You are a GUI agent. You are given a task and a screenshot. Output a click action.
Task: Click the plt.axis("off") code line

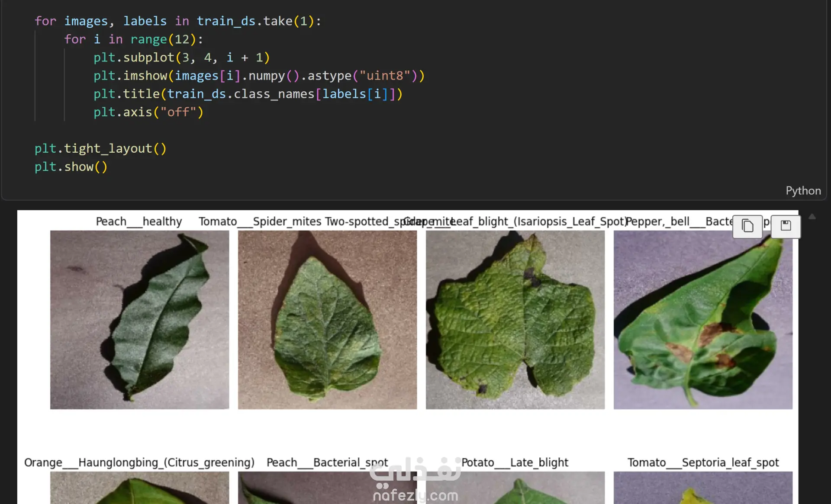tap(148, 112)
